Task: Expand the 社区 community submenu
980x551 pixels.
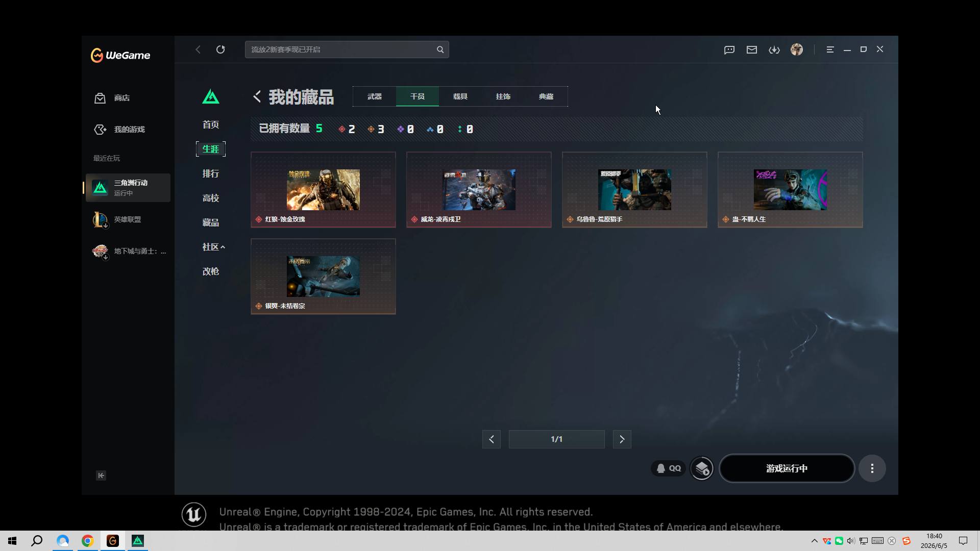Action: point(213,247)
